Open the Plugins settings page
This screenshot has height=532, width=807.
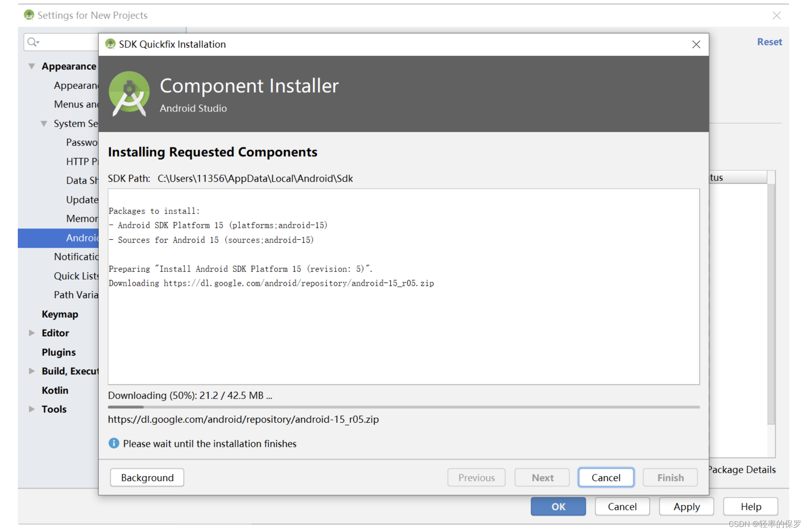[58, 352]
